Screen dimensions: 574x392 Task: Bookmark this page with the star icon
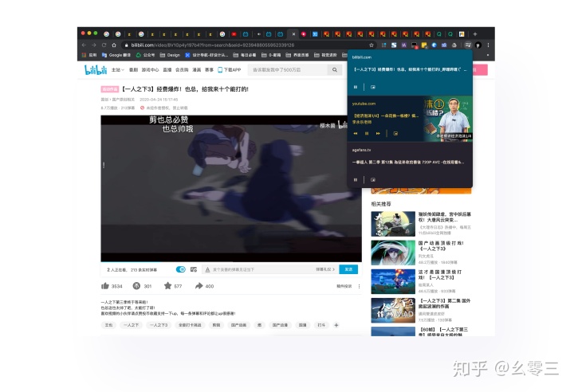coord(372,45)
